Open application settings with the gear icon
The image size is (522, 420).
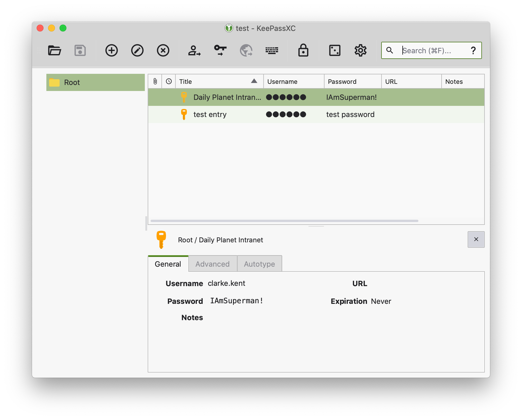(x=360, y=50)
